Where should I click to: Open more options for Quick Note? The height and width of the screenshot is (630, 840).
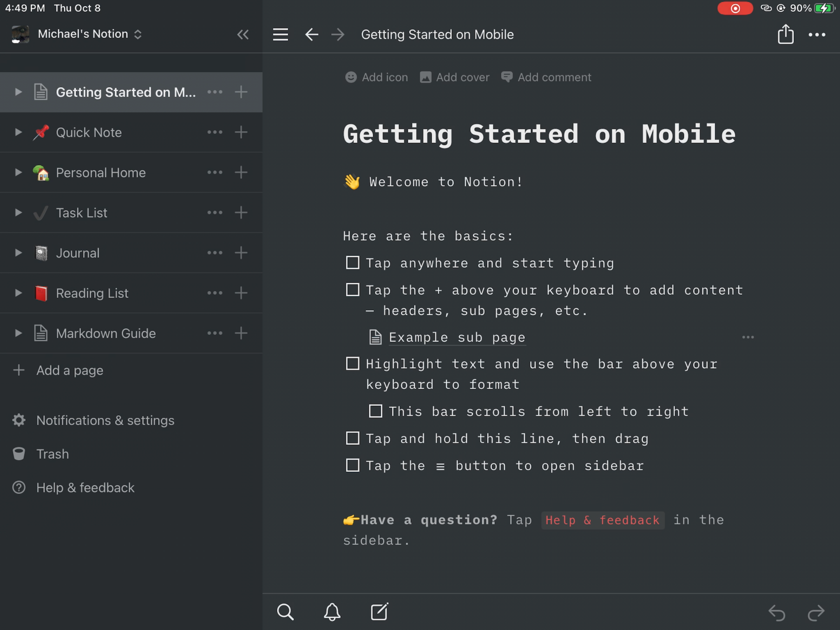(x=215, y=132)
